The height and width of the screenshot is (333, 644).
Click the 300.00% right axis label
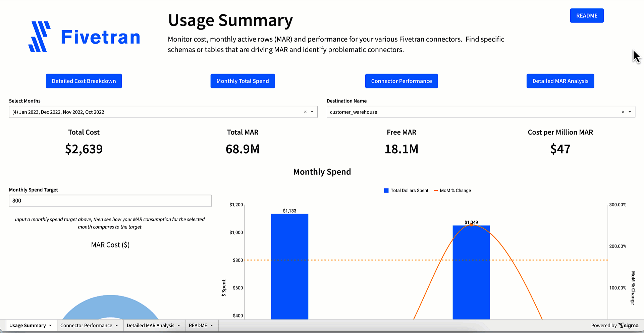(618, 205)
